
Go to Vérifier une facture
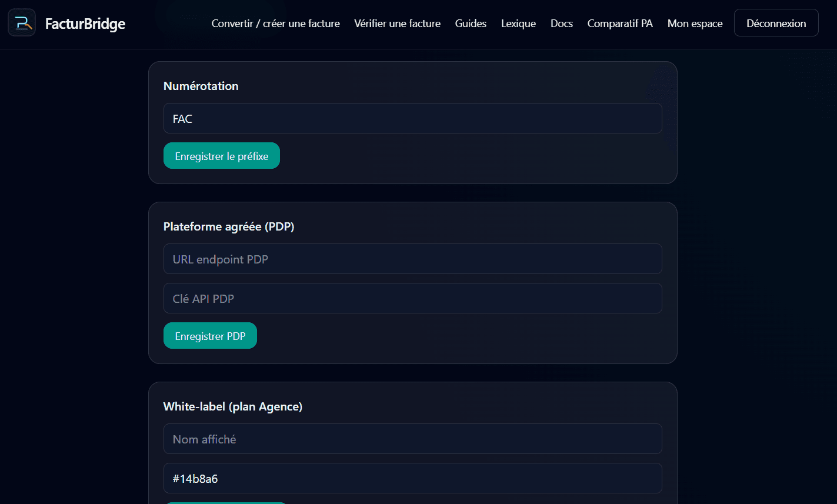(x=398, y=24)
